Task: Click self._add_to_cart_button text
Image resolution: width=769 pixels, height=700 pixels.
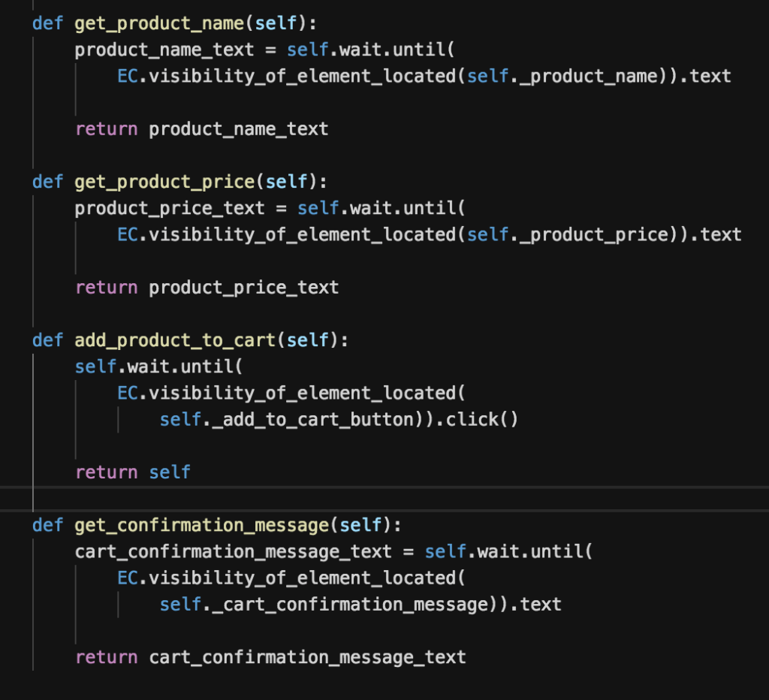Action: [x=287, y=419]
